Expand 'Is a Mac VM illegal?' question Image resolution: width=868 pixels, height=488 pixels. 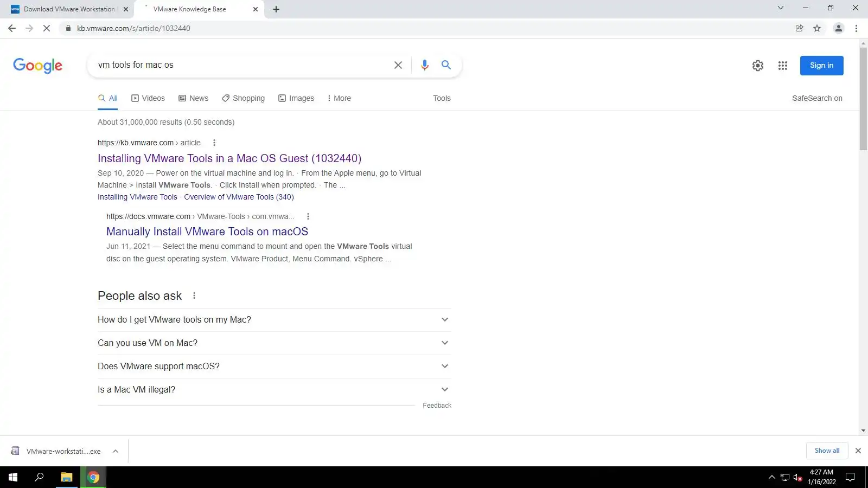point(274,390)
